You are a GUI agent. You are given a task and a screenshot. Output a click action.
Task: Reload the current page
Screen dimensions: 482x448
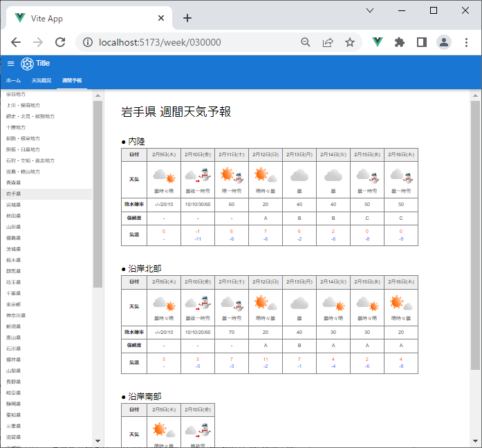point(60,42)
